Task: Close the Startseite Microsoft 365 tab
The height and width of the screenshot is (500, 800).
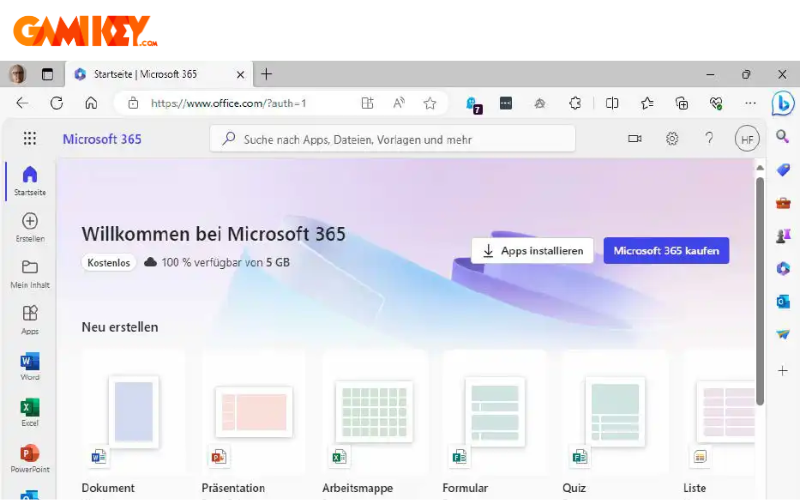Action: pos(240,74)
